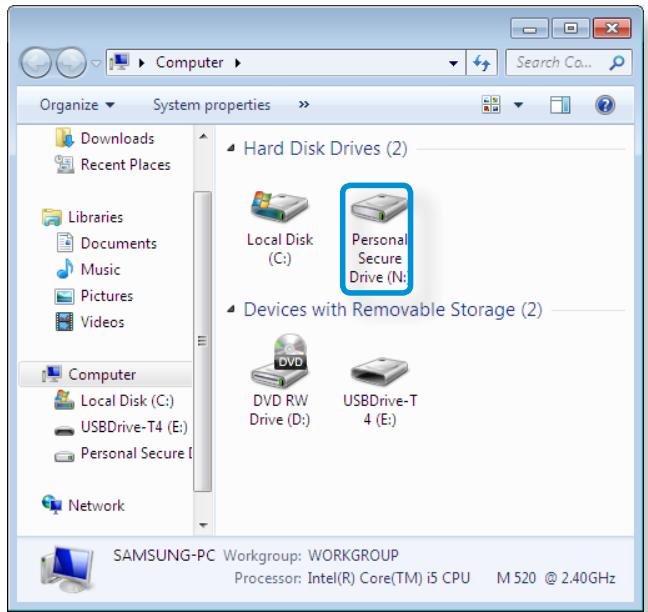Focus the Search Computer field

[568, 63]
